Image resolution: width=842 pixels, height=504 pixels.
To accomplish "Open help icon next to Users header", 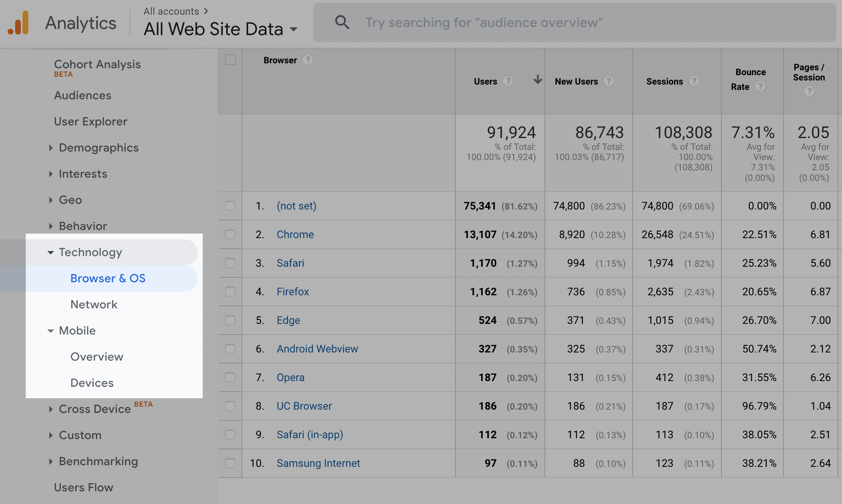I will click(x=508, y=81).
